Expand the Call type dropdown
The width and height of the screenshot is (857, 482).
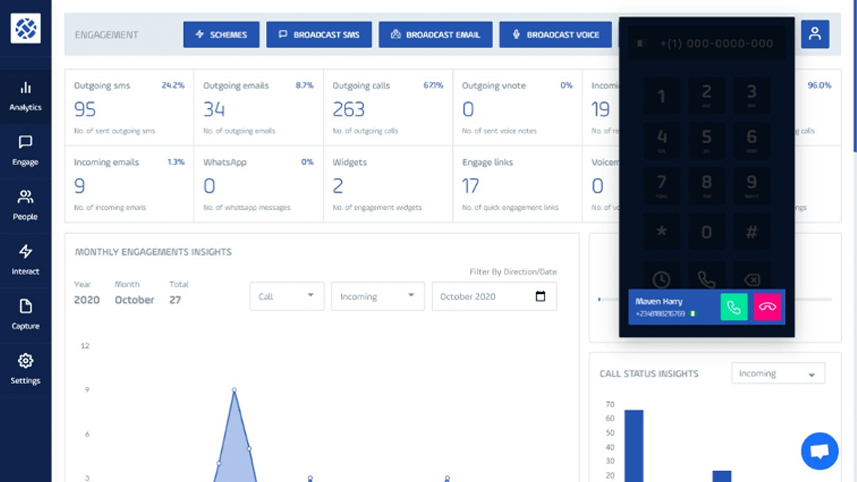287,296
